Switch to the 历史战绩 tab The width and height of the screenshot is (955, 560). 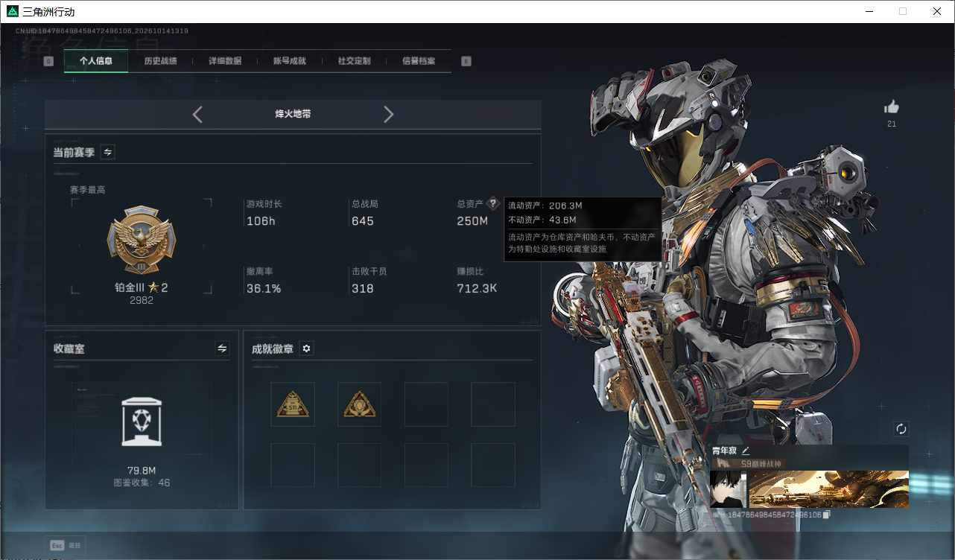(160, 61)
